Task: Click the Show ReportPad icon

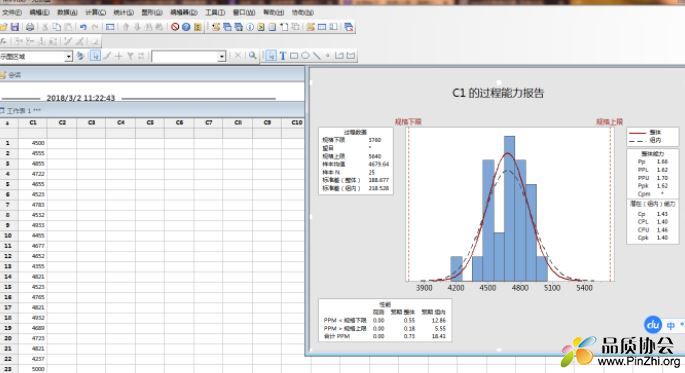Action: point(272,27)
